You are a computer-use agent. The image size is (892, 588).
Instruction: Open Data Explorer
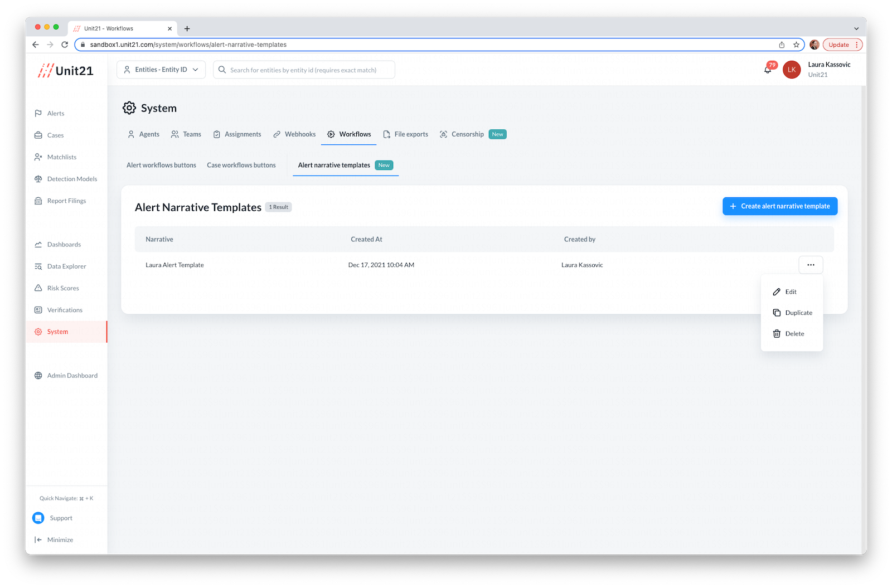click(x=60, y=266)
